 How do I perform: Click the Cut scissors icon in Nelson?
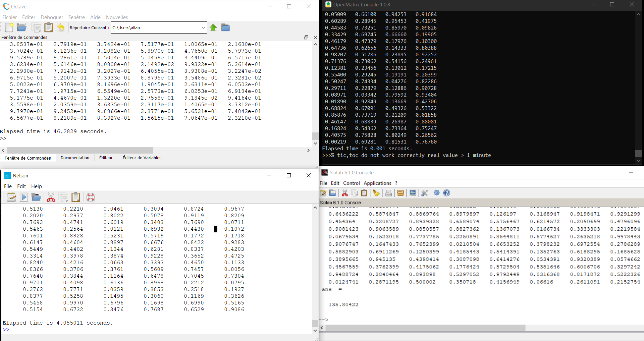click(x=51, y=197)
